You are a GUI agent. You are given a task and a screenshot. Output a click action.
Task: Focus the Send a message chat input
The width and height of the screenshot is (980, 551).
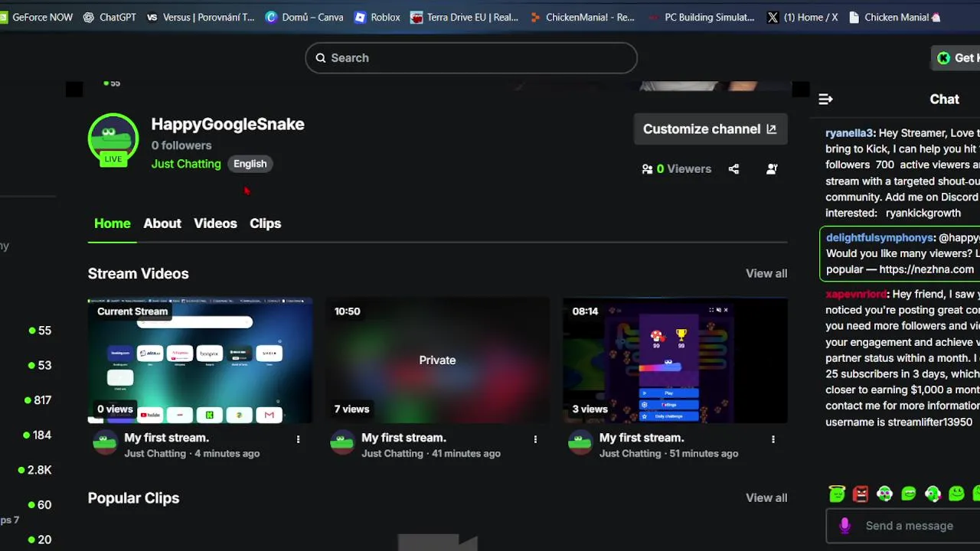pos(909,526)
